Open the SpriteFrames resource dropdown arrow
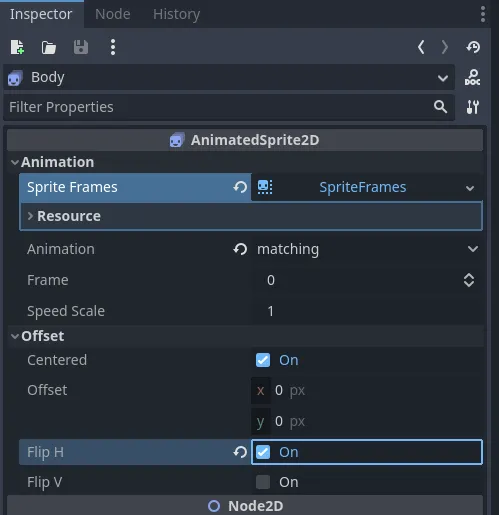 click(x=470, y=188)
